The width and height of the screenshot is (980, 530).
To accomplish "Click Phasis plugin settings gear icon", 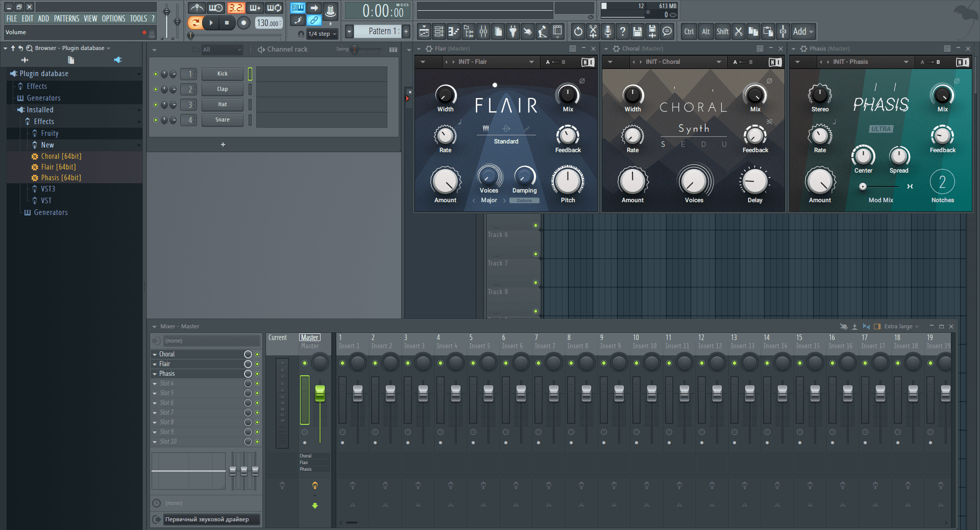I will [x=804, y=49].
